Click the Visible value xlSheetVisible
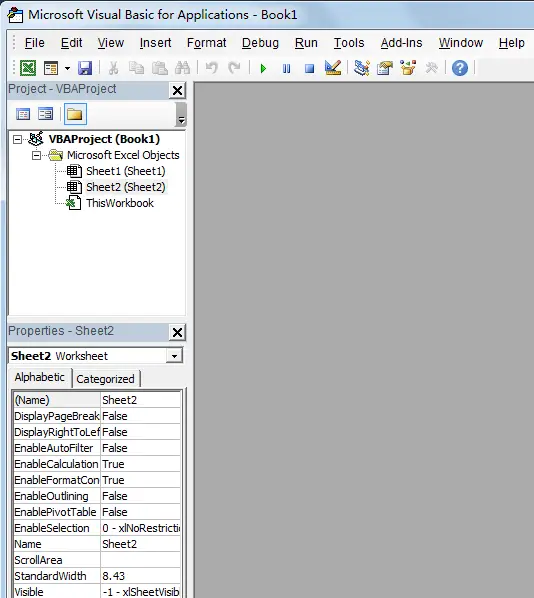This screenshot has width=534, height=598. [140, 592]
